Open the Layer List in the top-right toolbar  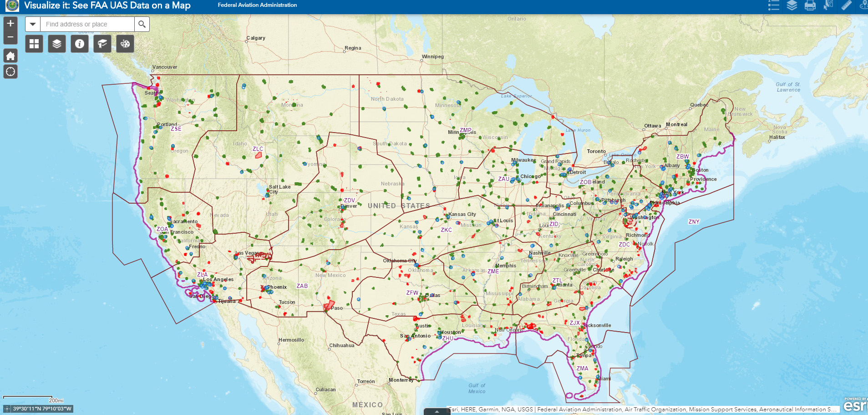click(x=791, y=5)
